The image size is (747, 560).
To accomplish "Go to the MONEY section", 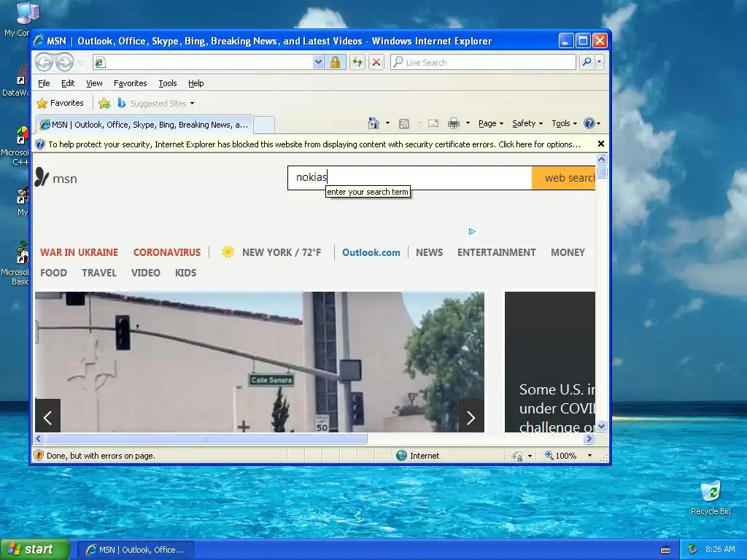I will (568, 252).
